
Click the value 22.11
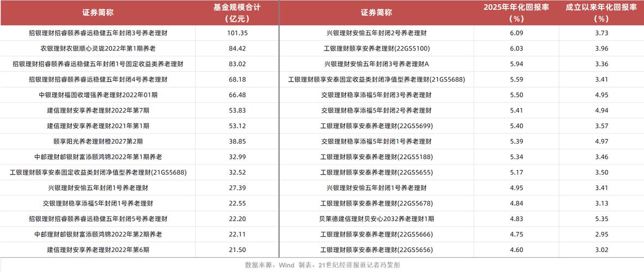click(237, 234)
